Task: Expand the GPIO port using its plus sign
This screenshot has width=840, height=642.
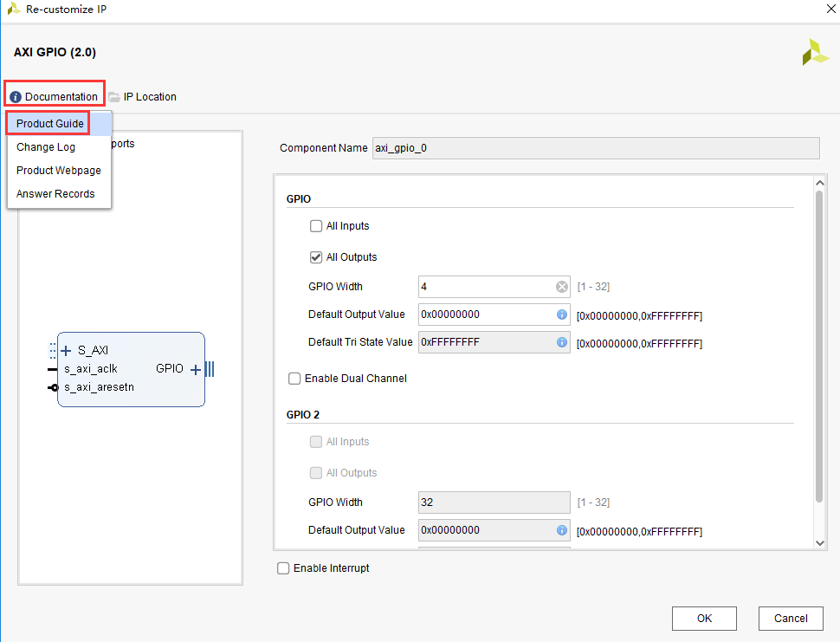Action: coord(197,369)
